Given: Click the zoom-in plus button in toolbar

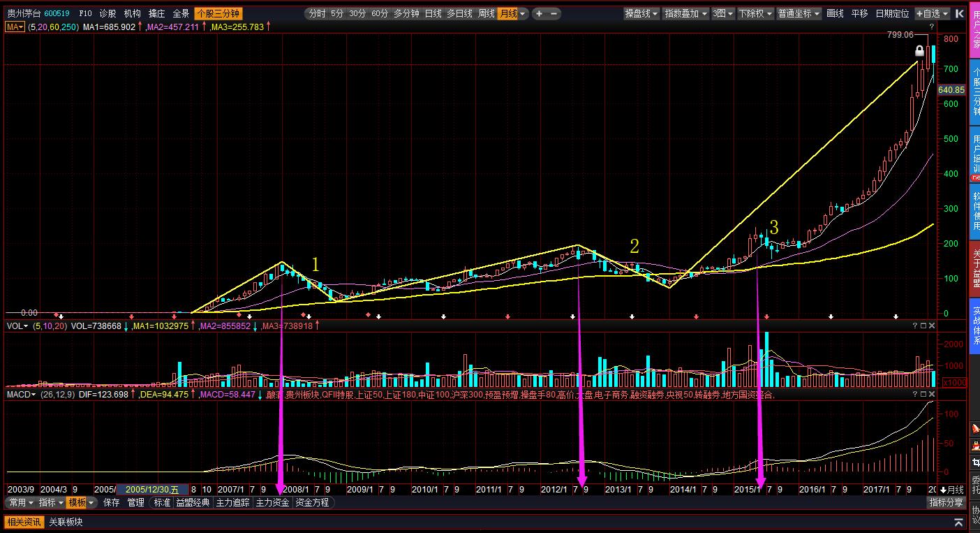Looking at the screenshot, I should (539, 13).
